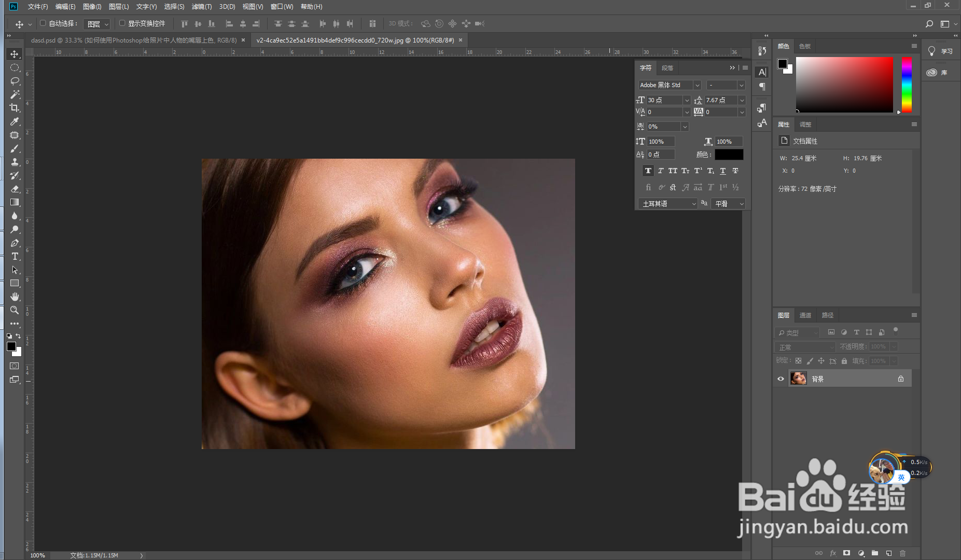Click the Create New Layer icon
Image resolution: width=961 pixels, height=560 pixels.
(888, 553)
